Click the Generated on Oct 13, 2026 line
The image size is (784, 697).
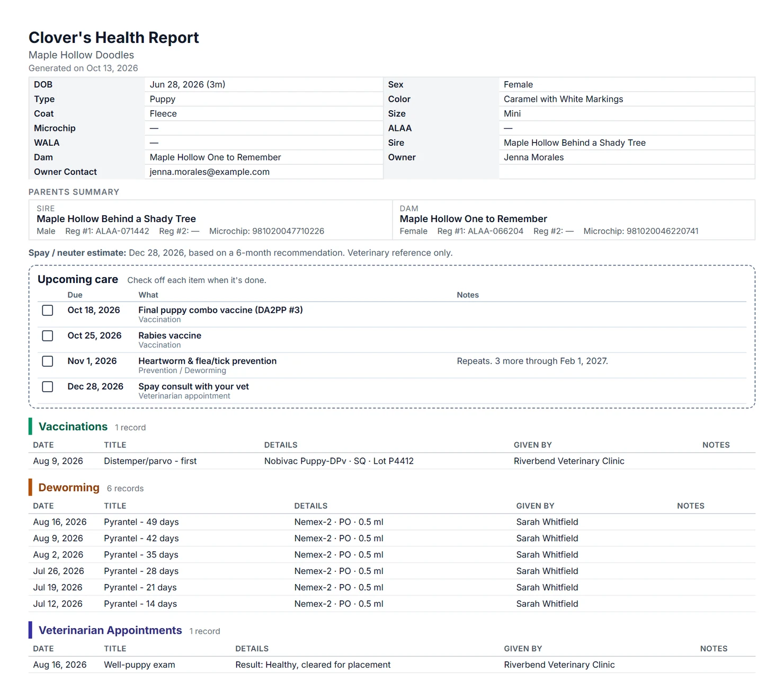click(x=83, y=68)
